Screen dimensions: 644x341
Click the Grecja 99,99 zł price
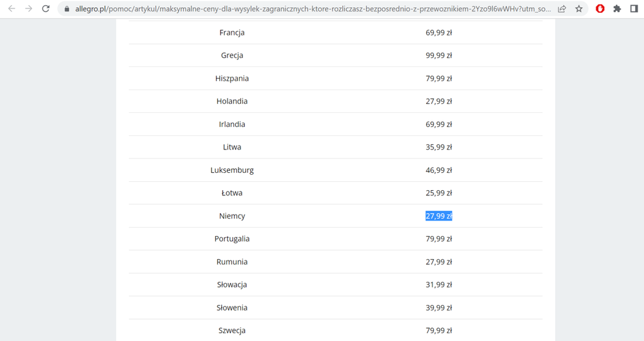438,55
